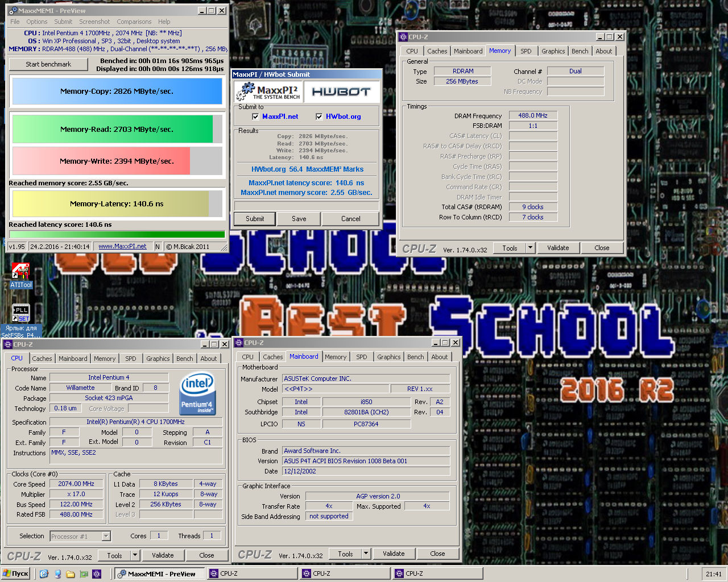Viewport: 728px width, 582px height.
Task: Open About tab in top-right CPU-Z window
Action: (x=604, y=51)
